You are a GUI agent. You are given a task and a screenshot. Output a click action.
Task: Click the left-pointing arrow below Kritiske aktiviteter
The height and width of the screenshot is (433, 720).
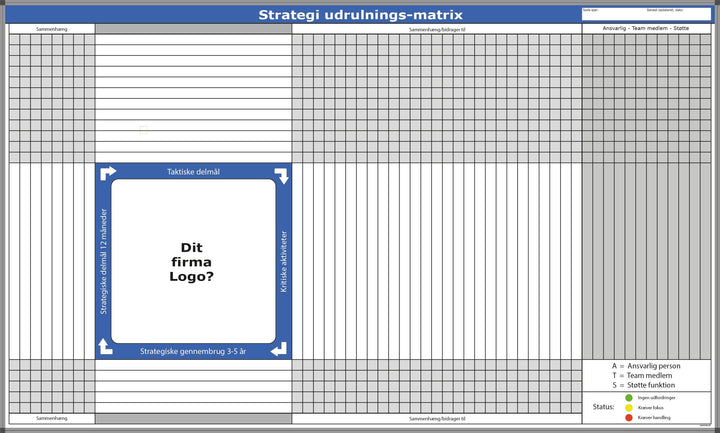tap(279, 349)
